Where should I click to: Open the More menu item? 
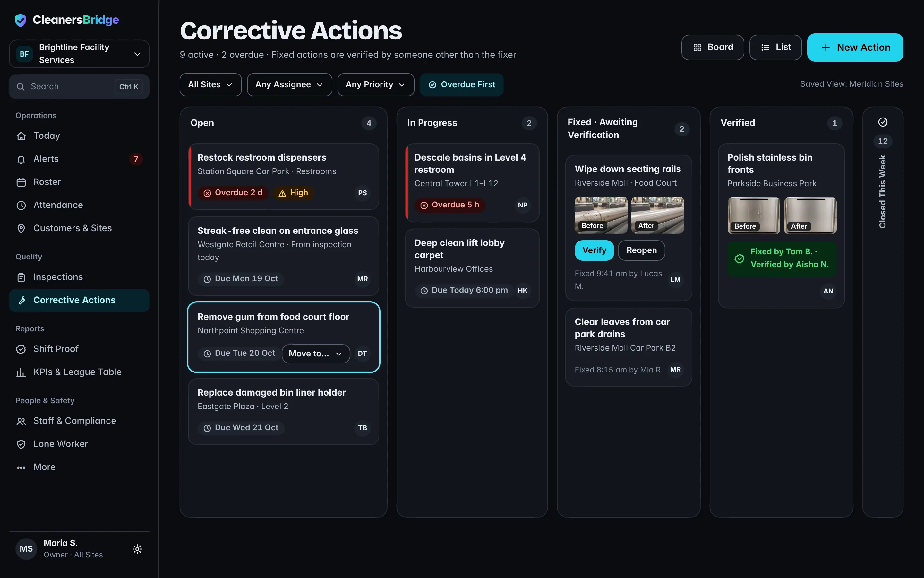click(x=79, y=468)
